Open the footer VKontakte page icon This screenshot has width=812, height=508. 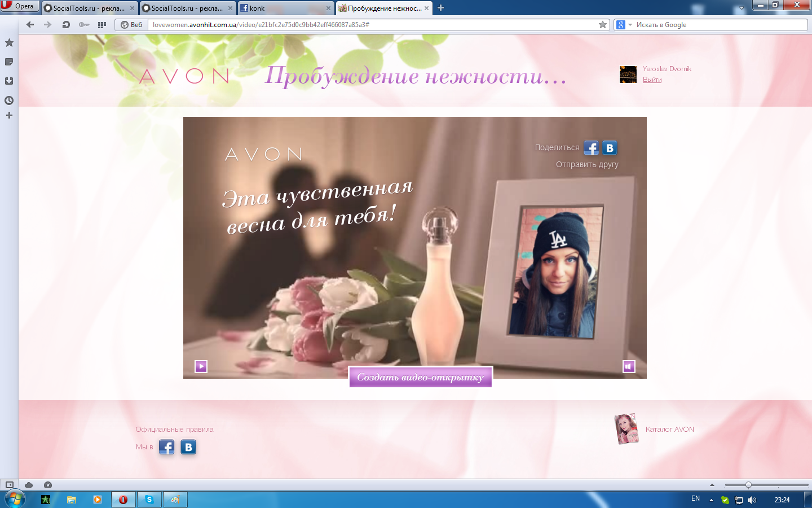coord(188,447)
